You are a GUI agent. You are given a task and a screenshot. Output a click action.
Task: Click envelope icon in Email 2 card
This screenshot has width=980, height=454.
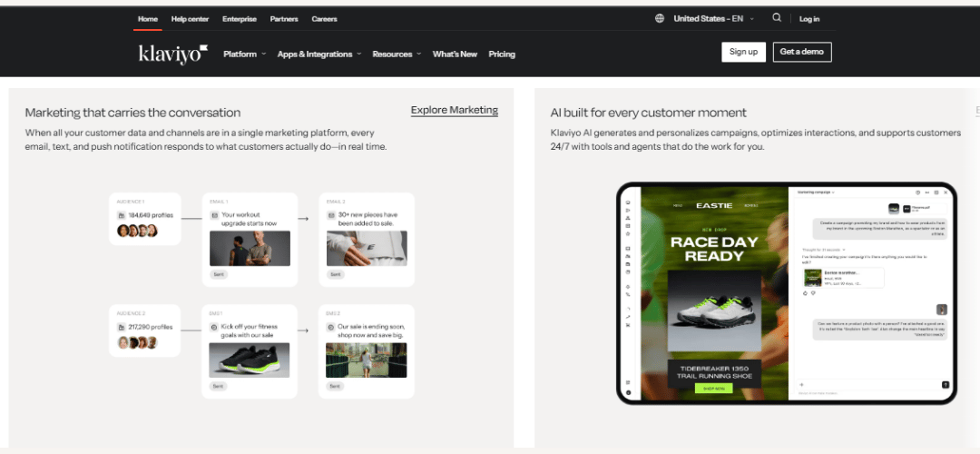tap(332, 215)
